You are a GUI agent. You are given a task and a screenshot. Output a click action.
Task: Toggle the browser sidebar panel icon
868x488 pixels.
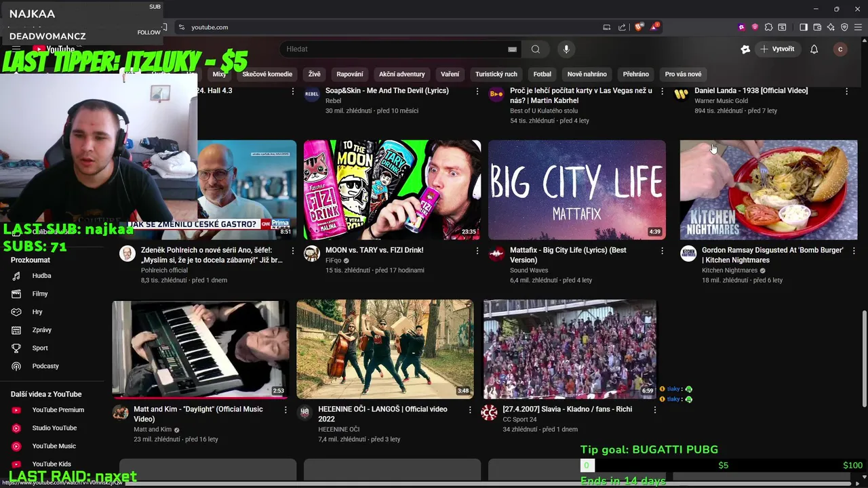(x=804, y=27)
